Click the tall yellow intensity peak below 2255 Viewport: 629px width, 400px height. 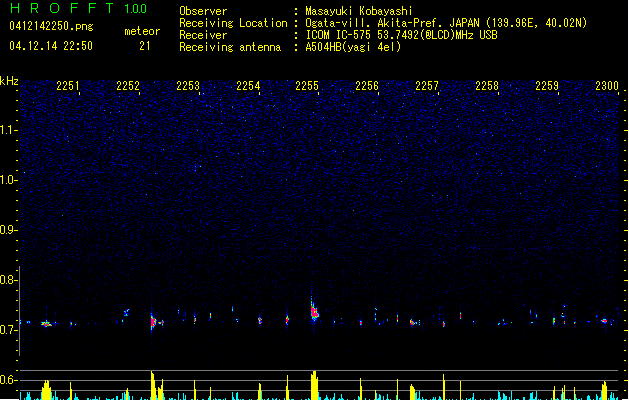(314, 385)
